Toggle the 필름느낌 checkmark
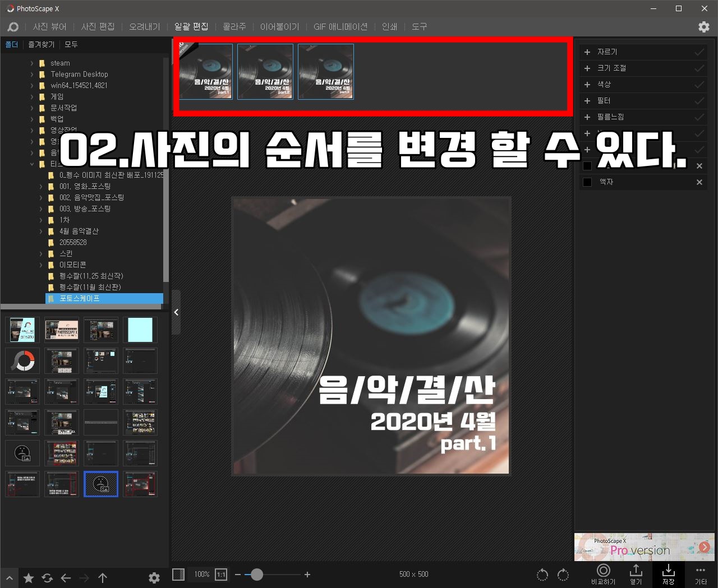The image size is (718, 588). pyautogui.click(x=699, y=117)
